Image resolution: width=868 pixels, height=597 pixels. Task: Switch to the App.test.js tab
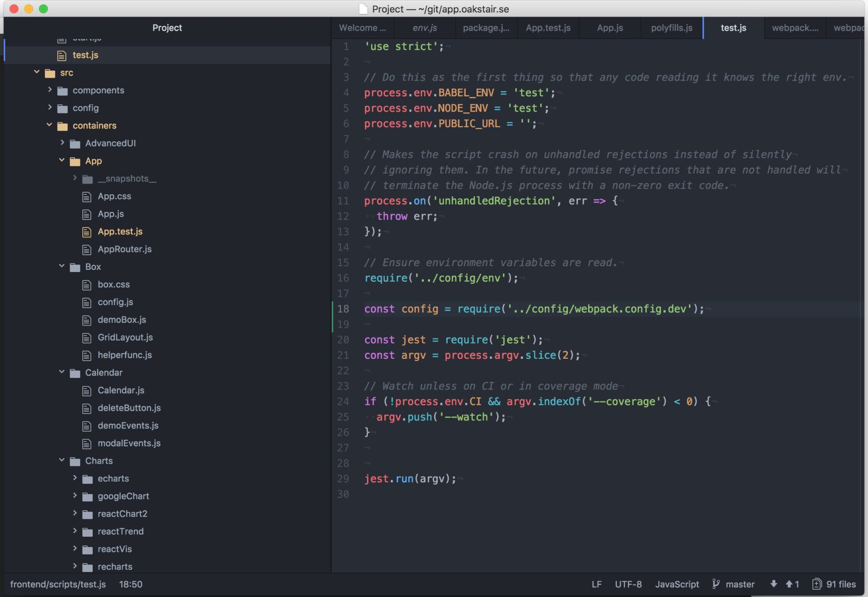pyautogui.click(x=548, y=28)
